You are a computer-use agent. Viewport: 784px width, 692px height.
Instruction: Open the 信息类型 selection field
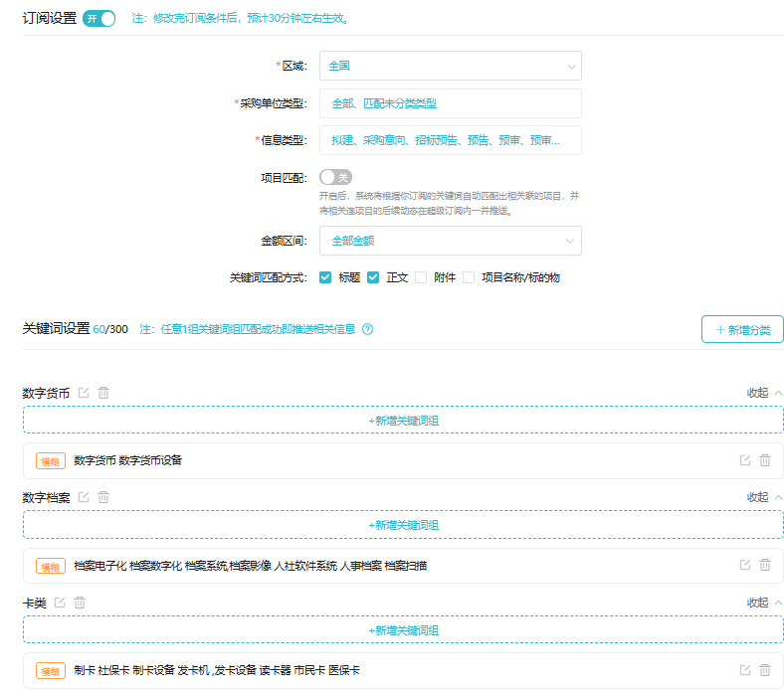pos(450,140)
